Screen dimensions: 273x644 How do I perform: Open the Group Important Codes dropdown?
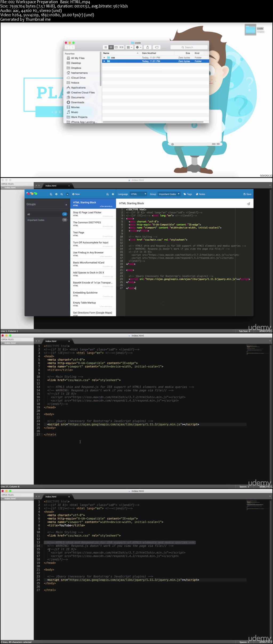coord(169,194)
